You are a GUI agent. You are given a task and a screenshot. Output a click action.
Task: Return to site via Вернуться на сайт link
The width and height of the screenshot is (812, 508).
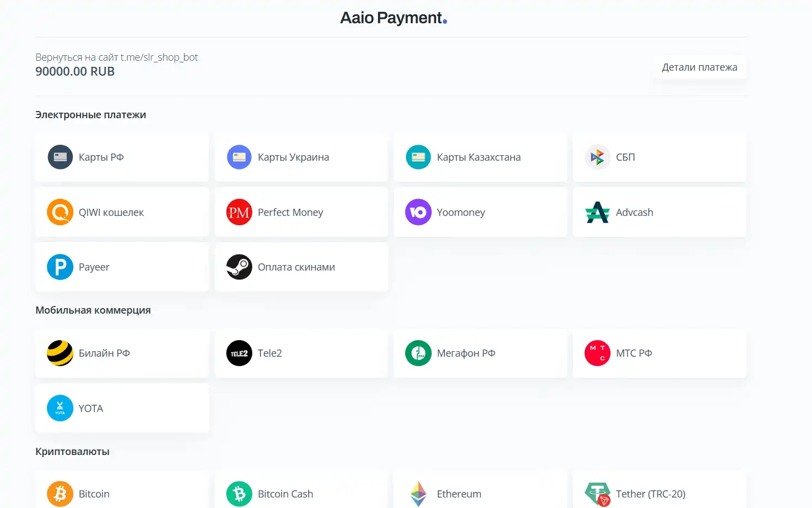[x=116, y=57]
